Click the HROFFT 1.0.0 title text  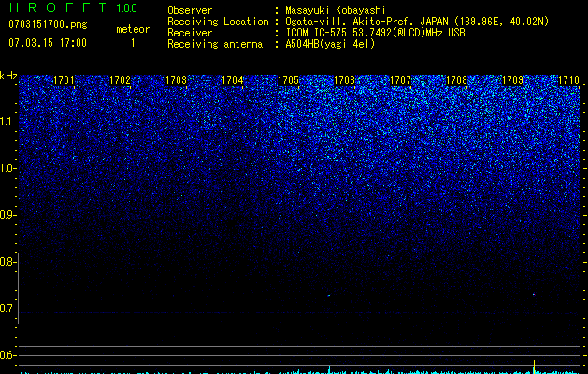click(x=73, y=7)
